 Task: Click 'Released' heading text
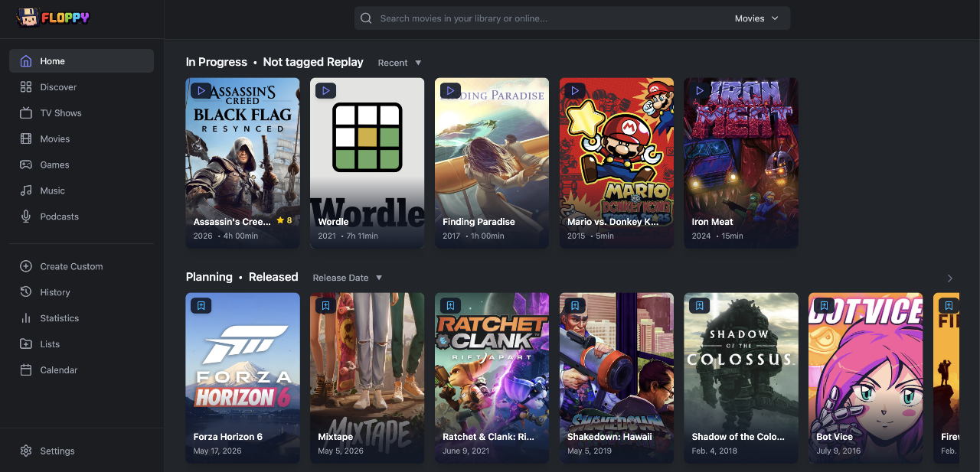point(273,277)
